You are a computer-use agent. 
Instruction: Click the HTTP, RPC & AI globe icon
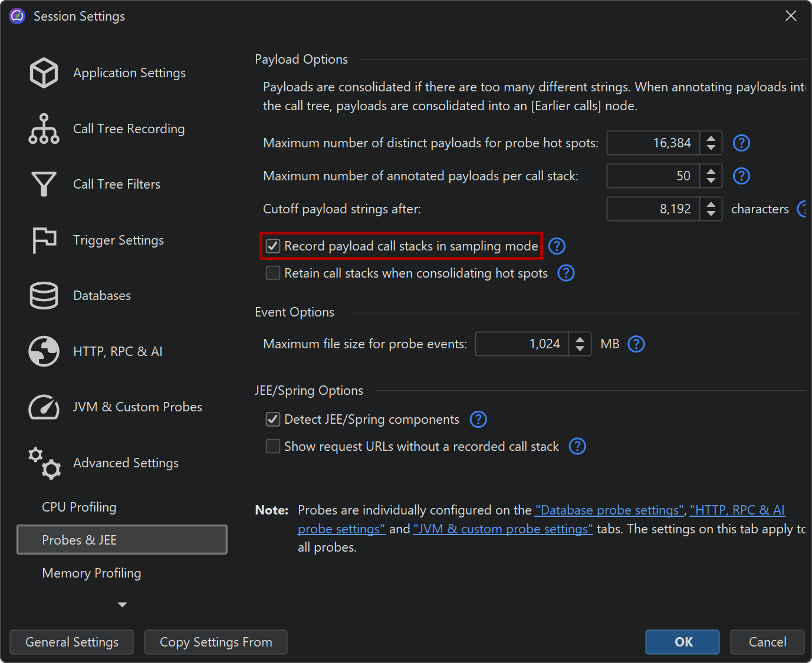(44, 351)
